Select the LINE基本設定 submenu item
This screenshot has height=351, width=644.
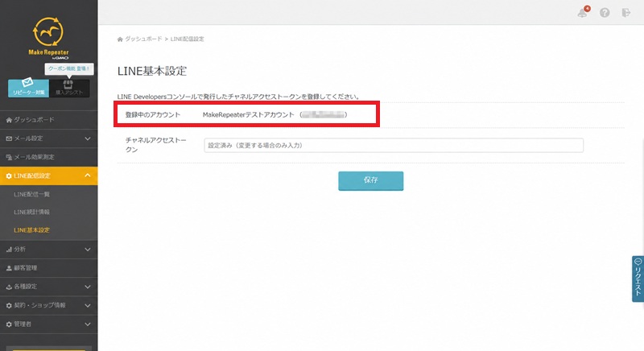click(31, 230)
